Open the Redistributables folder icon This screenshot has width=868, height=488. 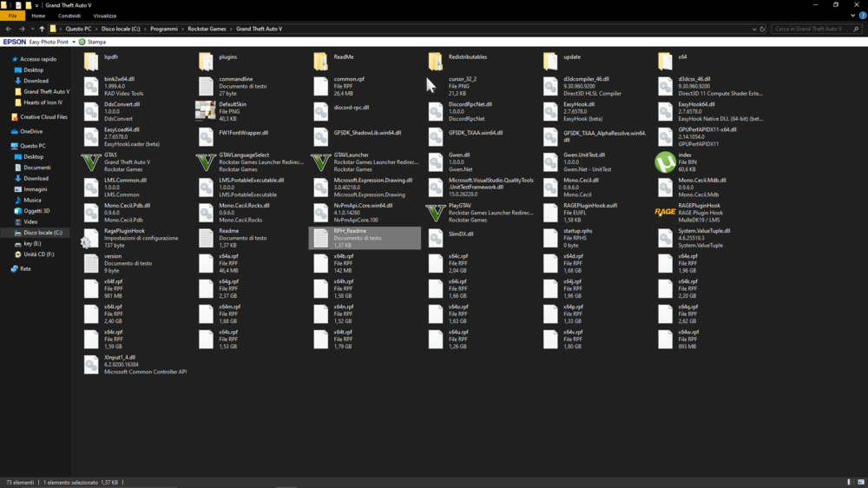pyautogui.click(x=436, y=61)
